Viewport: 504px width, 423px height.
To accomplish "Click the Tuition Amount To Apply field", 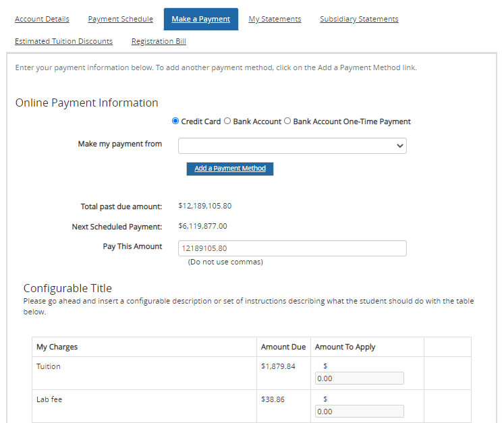I will tap(359, 378).
